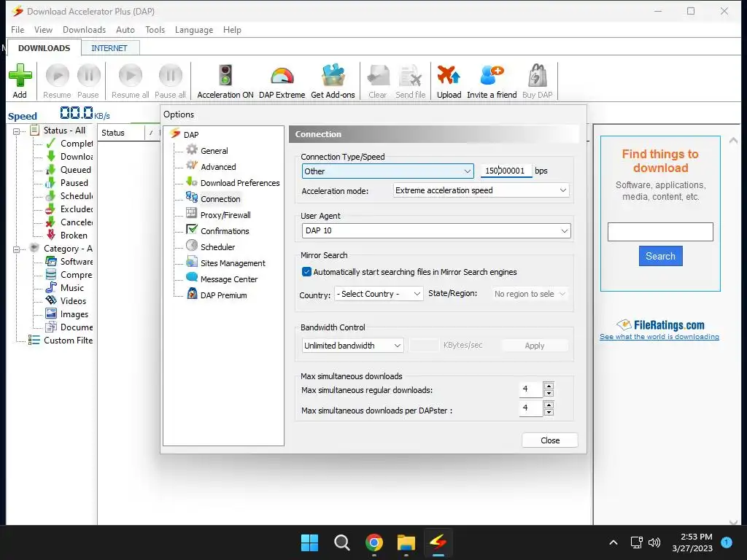
Task: Click the bandwidth KBytes/sec input field
Action: click(x=424, y=345)
